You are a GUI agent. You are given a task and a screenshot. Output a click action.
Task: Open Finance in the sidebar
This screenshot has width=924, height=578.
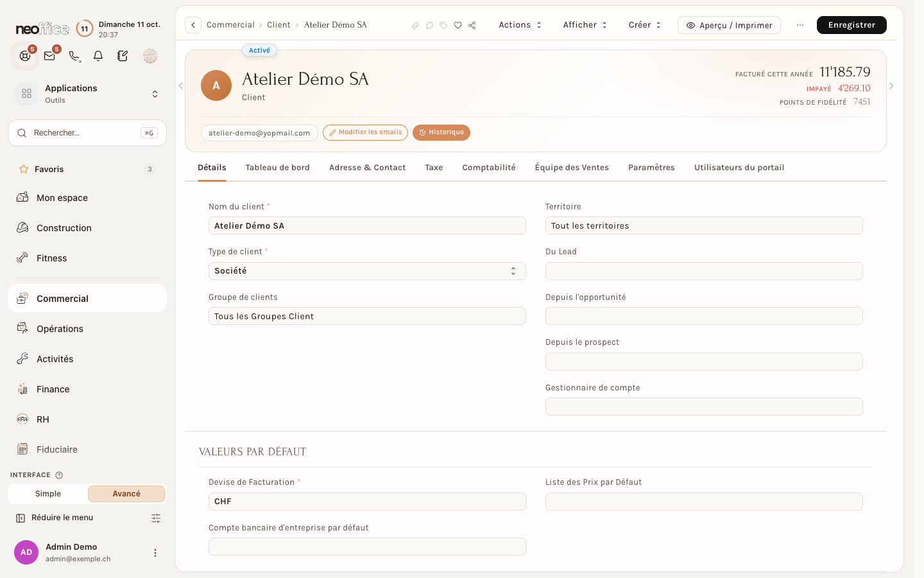[x=87, y=389]
